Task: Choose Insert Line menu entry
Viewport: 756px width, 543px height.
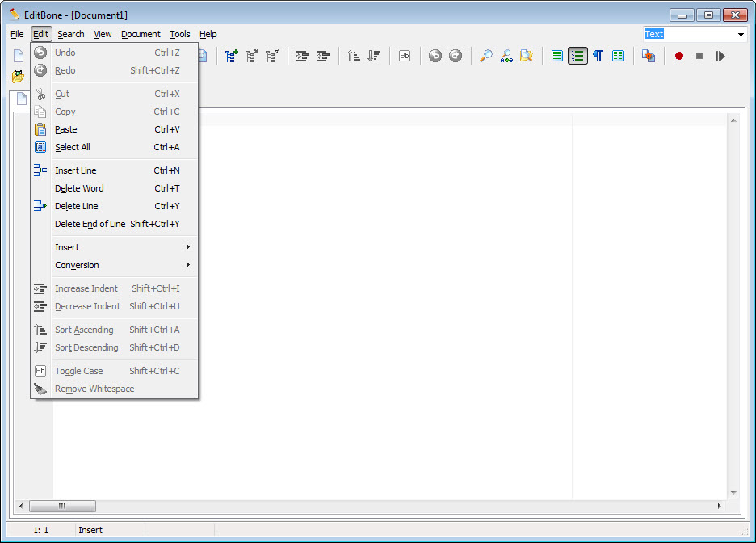Action: (x=114, y=170)
